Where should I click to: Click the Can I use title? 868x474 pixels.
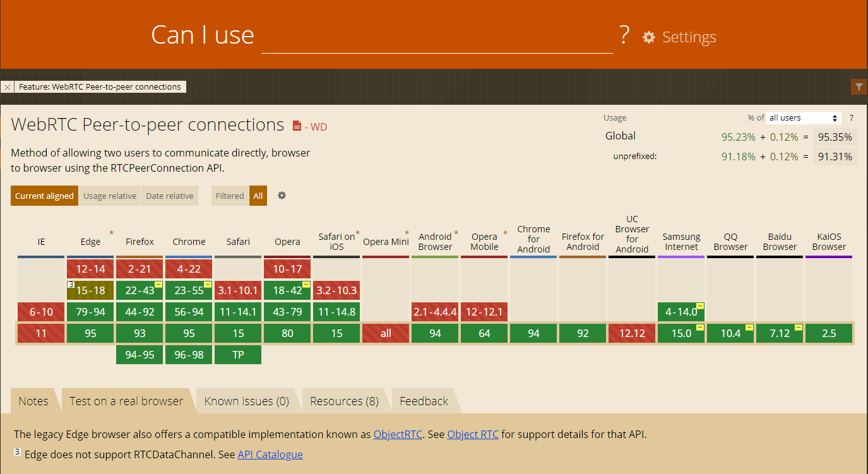point(203,35)
